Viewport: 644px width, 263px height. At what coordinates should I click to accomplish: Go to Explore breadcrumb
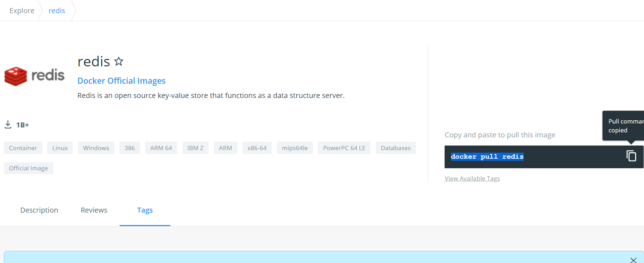click(22, 11)
